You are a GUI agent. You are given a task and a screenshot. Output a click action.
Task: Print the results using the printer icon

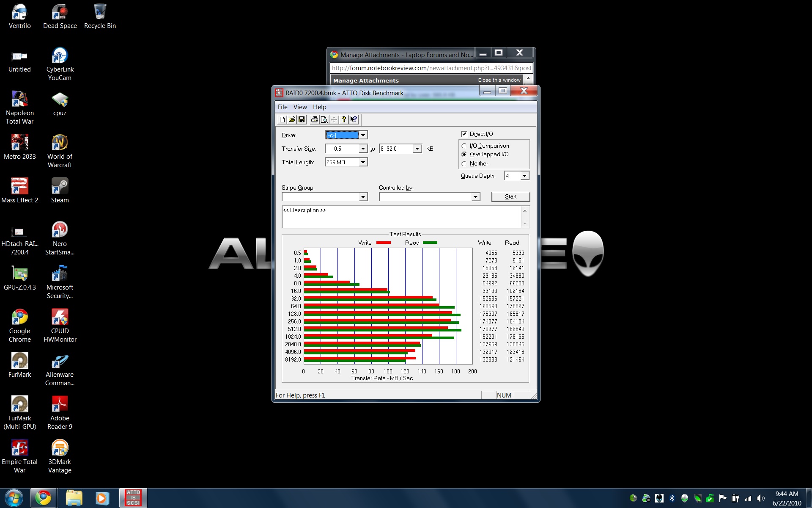coord(314,120)
